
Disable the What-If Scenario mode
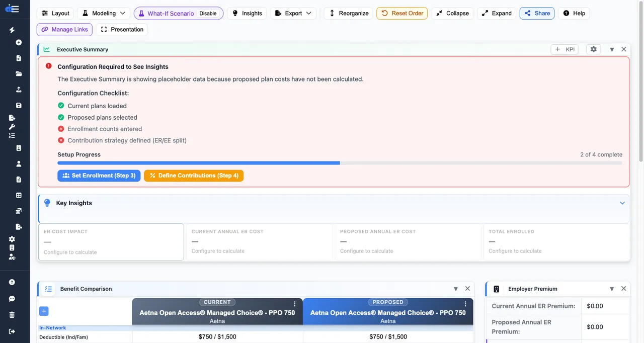pyautogui.click(x=208, y=13)
